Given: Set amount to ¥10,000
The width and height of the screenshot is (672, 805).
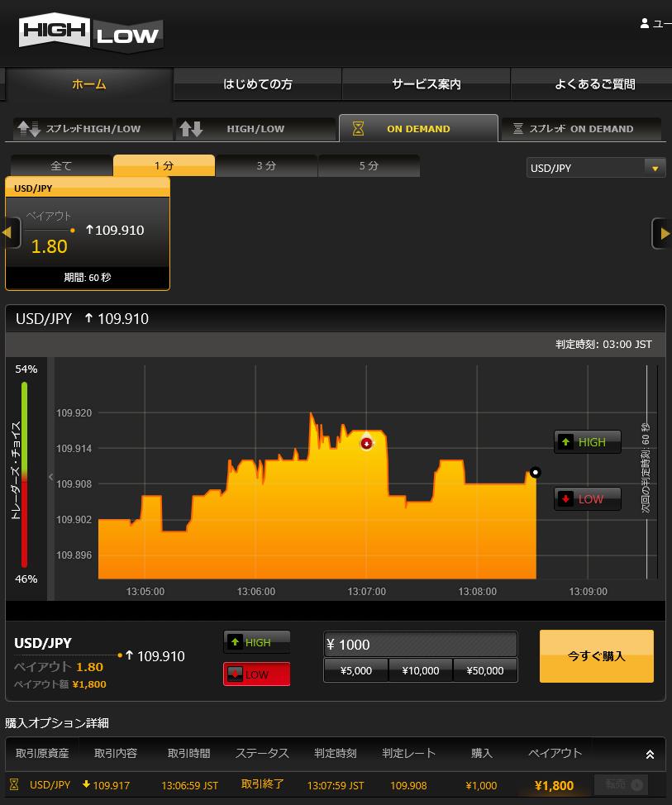Looking at the screenshot, I should coord(421,670).
